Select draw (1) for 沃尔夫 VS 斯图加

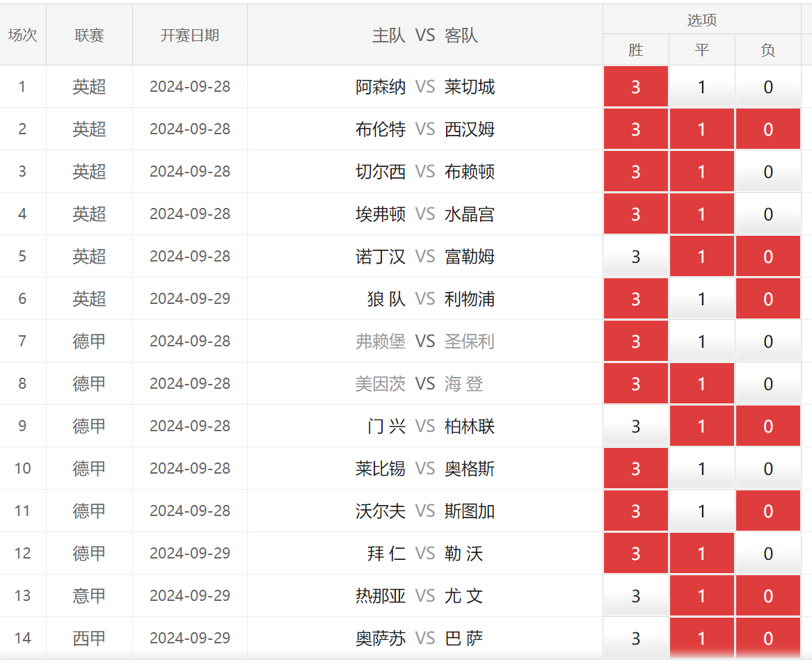point(701,511)
